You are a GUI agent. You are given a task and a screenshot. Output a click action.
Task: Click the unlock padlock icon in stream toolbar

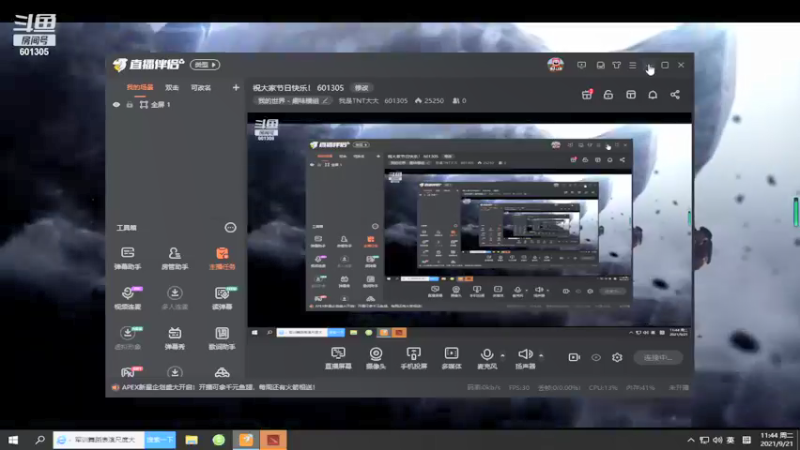(608, 95)
